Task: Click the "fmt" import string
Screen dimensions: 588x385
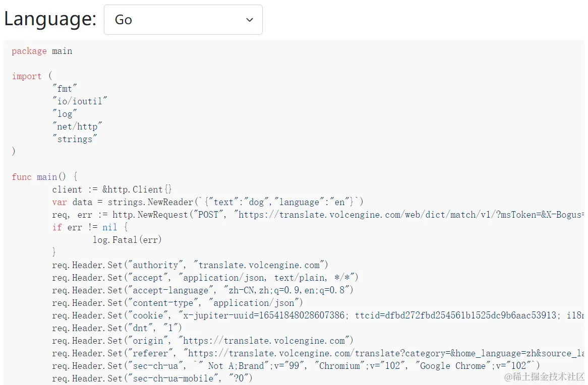Action: pos(65,89)
